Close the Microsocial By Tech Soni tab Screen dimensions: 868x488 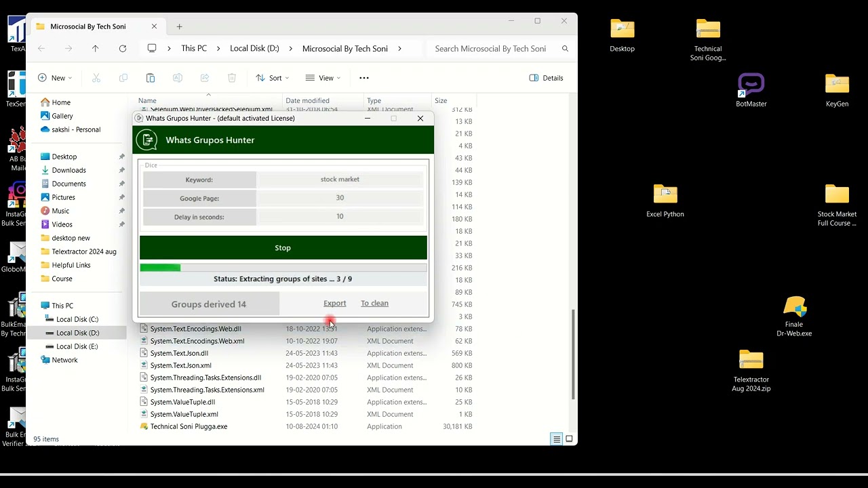pyautogui.click(x=154, y=26)
